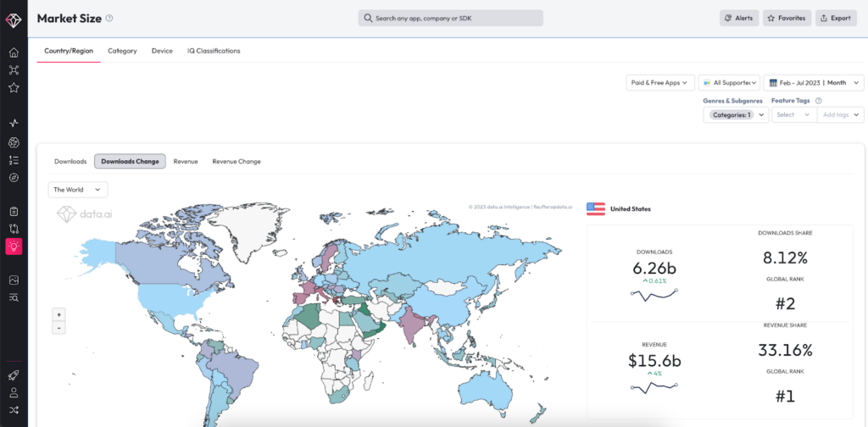Viewport: 868px width, 427px height.
Task: Click the Export button
Action: pyautogui.click(x=836, y=19)
